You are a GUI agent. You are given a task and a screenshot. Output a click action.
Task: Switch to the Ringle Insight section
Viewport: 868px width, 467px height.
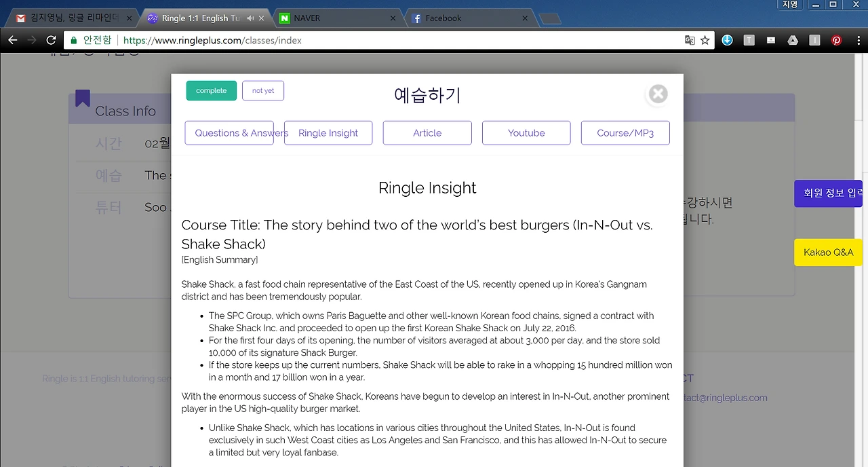(x=328, y=133)
